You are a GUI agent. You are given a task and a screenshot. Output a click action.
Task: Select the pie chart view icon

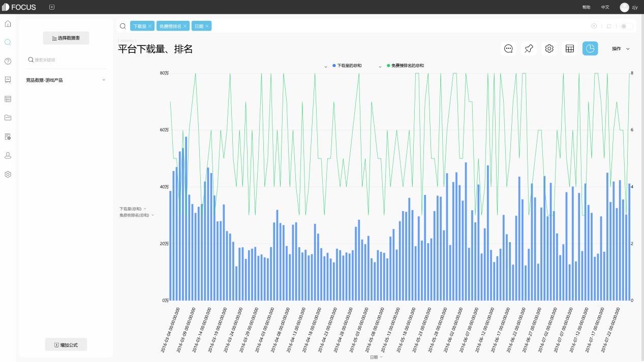pos(590,49)
